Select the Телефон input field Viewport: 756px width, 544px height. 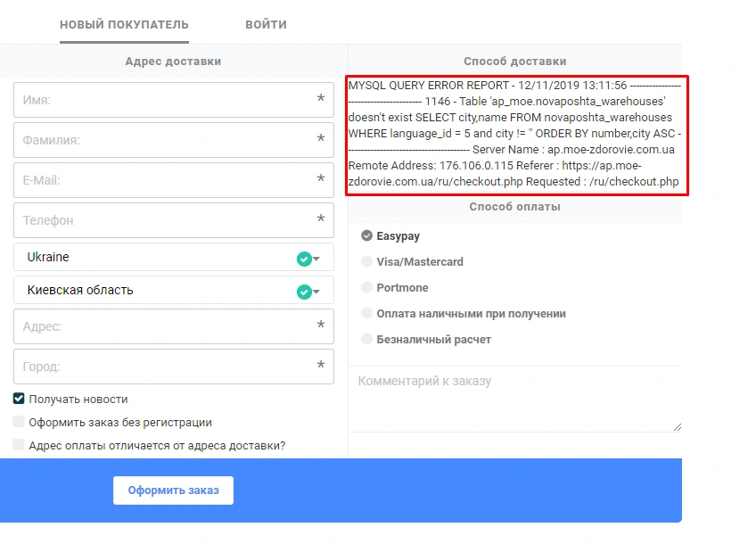click(165, 220)
